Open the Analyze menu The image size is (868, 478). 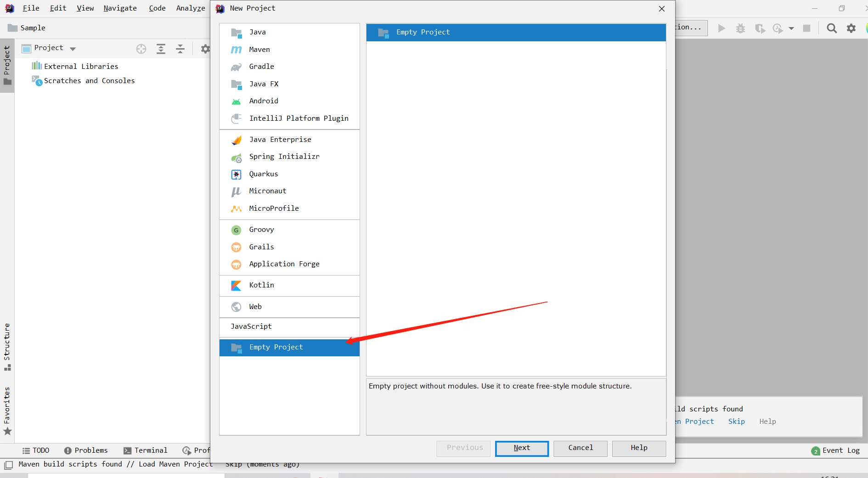click(x=191, y=8)
